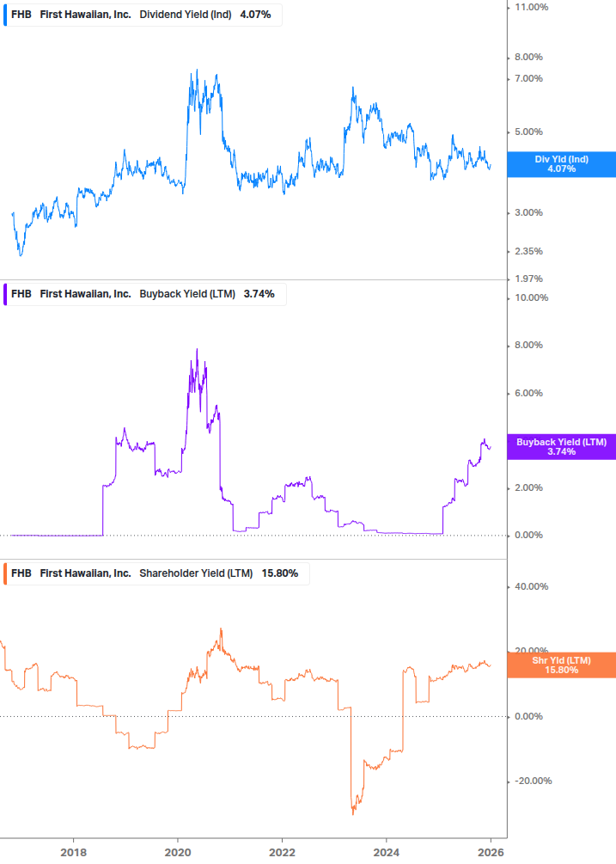Click the FHB Buyback Yield (LTM) legend
Screen dimensions: 616x864
tap(145, 294)
